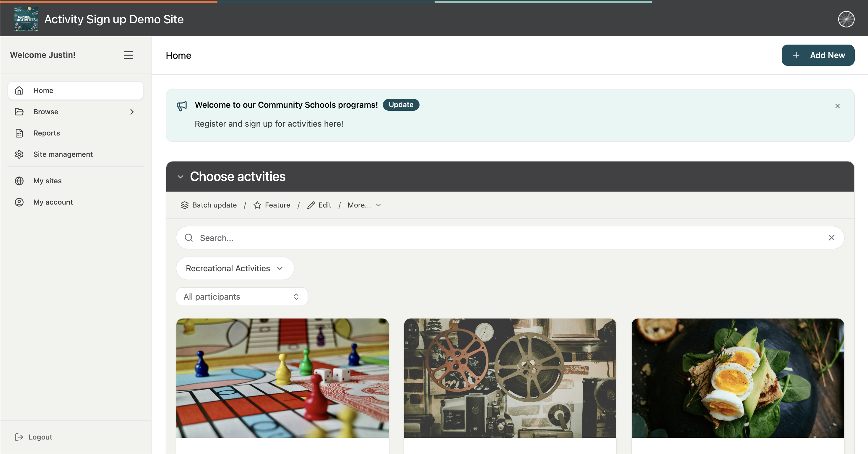Click the Update badge in the announcement
Screen dimensions: 868x454
click(401, 105)
